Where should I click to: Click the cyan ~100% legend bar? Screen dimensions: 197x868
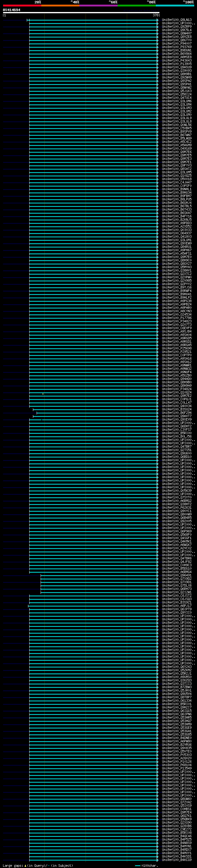(175, 6)
